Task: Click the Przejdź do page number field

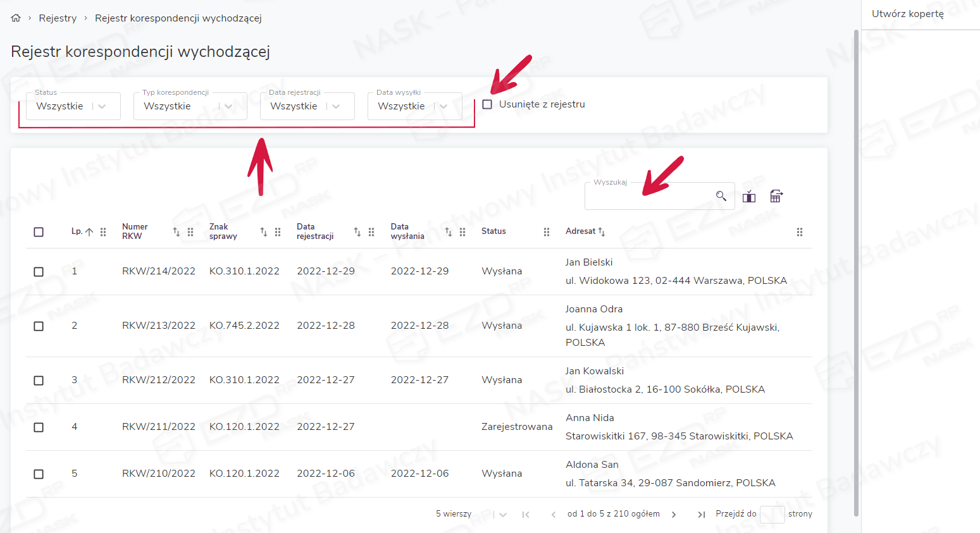Action: pos(771,515)
